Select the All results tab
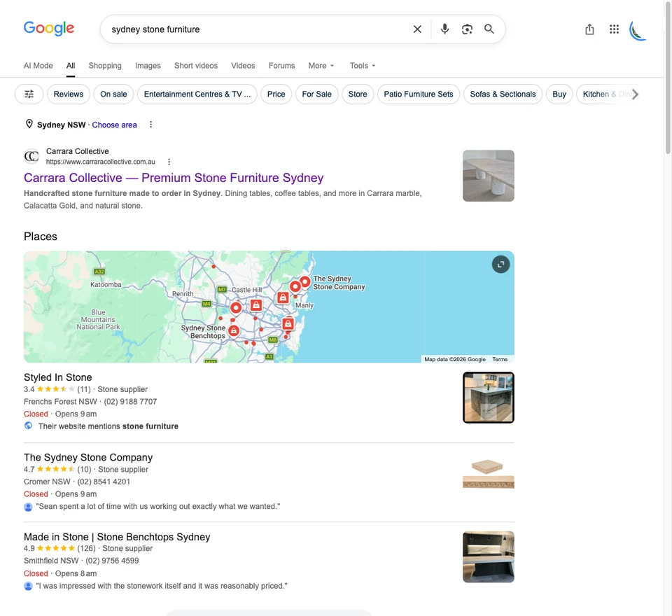 pos(71,66)
